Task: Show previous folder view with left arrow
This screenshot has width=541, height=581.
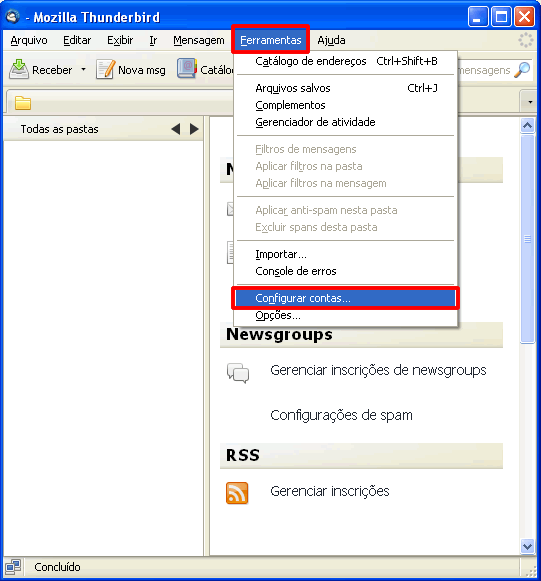Action: point(176,129)
